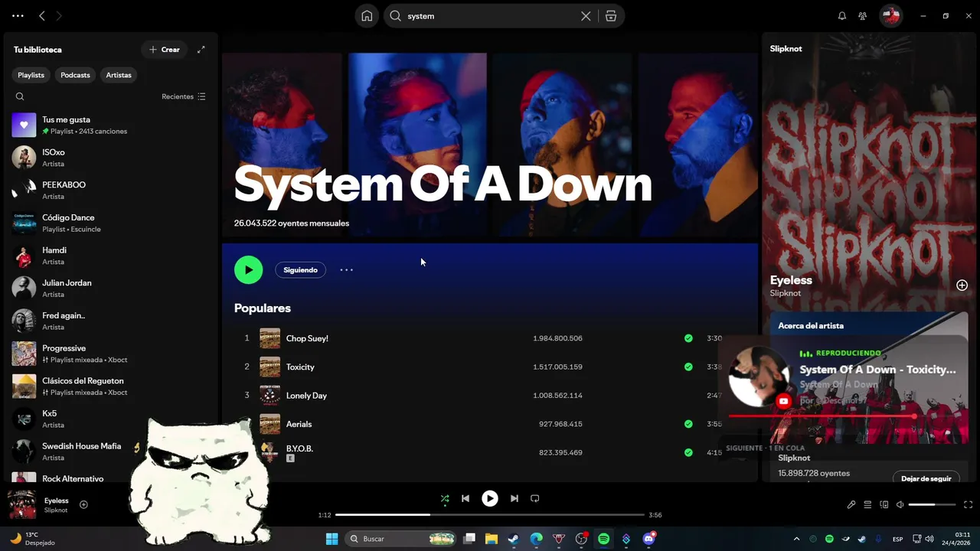Open the Windows Start menu
The image size is (980, 551).
[332, 539]
